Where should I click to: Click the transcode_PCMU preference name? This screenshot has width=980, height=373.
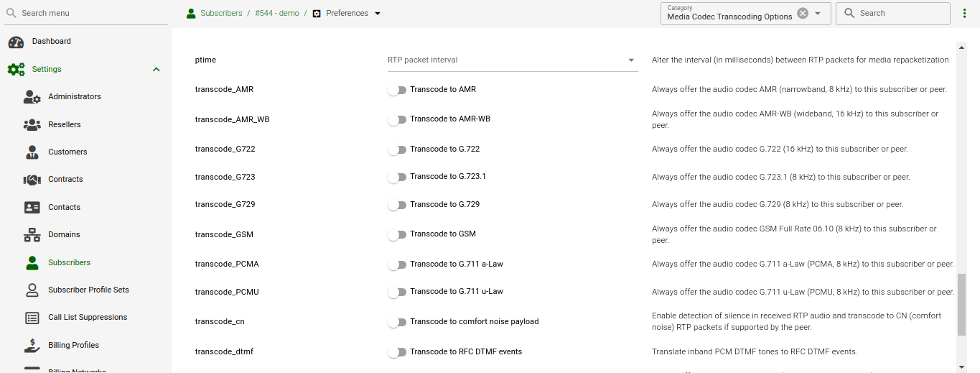tap(227, 293)
